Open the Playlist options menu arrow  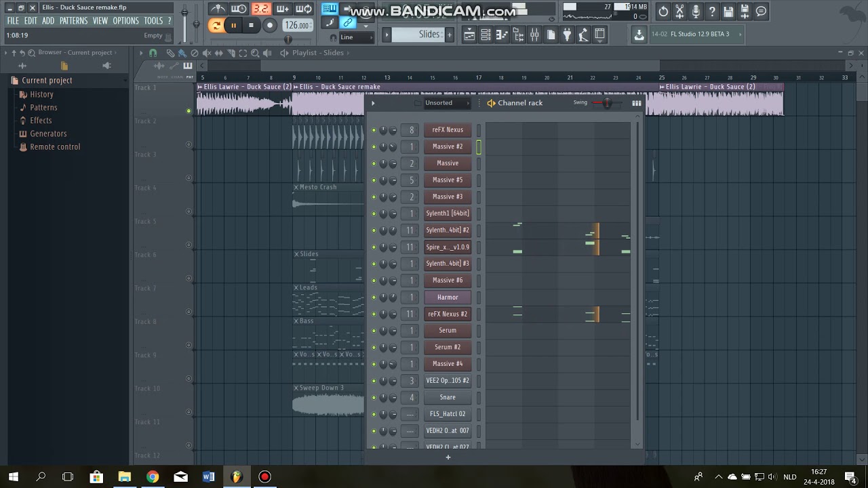click(x=141, y=53)
